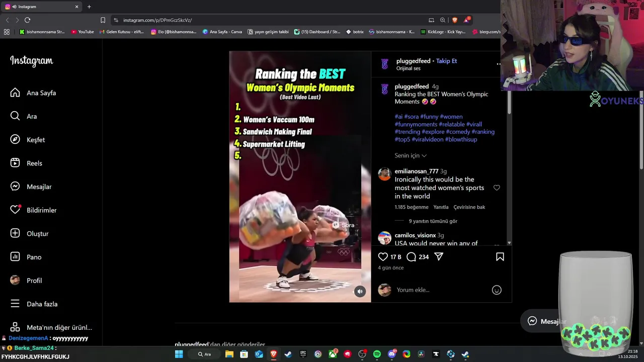Click Çevirisine bak translation link
Viewport: 644px width, 362px height.
pyautogui.click(x=469, y=207)
